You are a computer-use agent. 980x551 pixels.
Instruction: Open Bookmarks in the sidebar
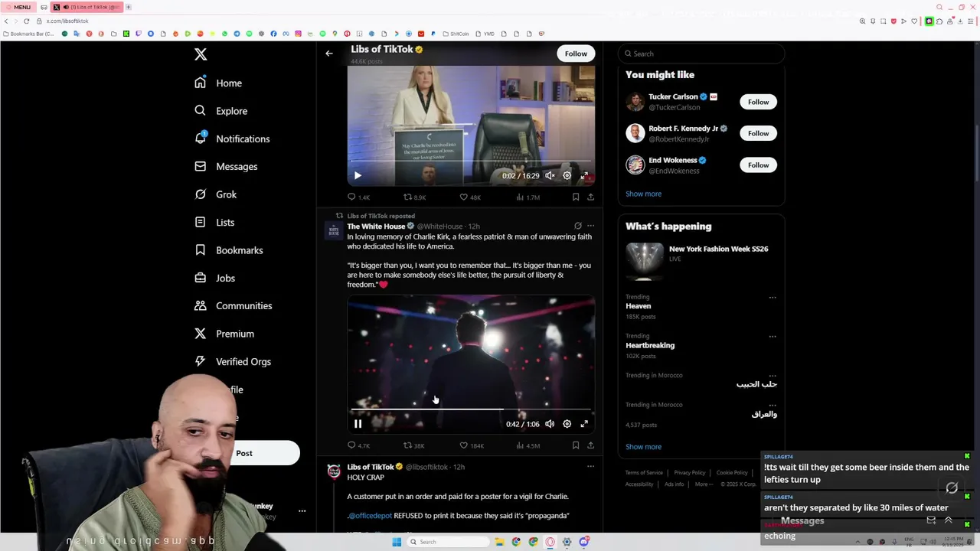[229, 250]
